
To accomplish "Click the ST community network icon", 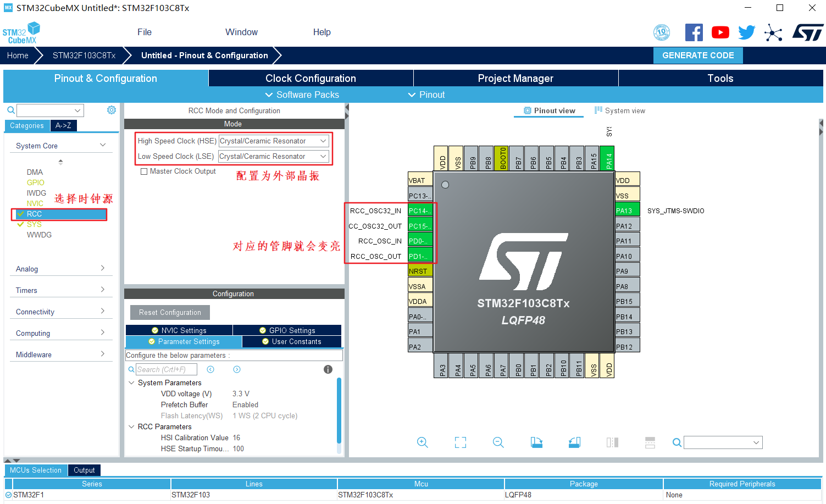I will point(773,33).
